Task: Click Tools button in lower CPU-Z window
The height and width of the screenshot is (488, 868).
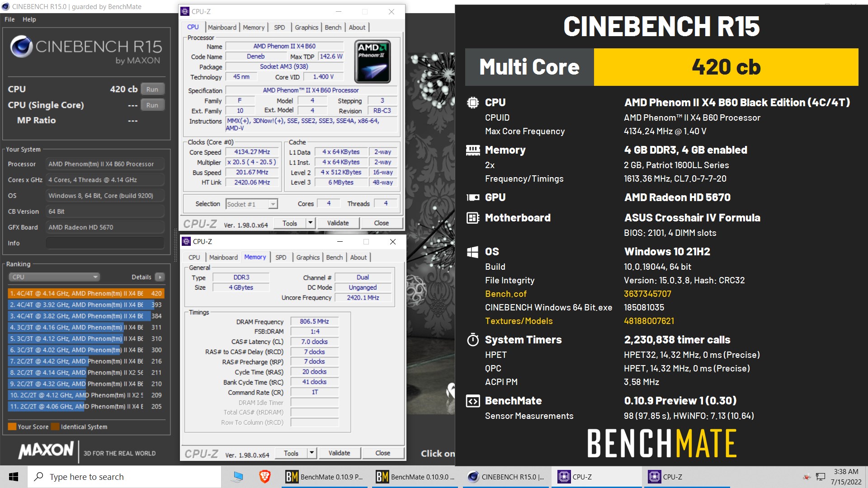Action: (291, 453)
